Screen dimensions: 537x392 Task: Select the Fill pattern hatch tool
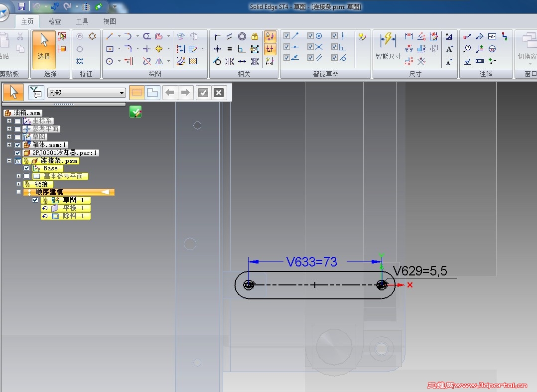193,61
